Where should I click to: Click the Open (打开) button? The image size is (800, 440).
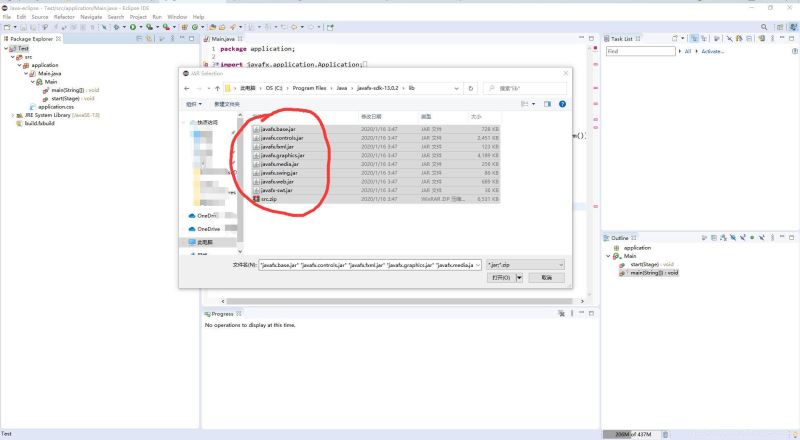coord(500,277)
